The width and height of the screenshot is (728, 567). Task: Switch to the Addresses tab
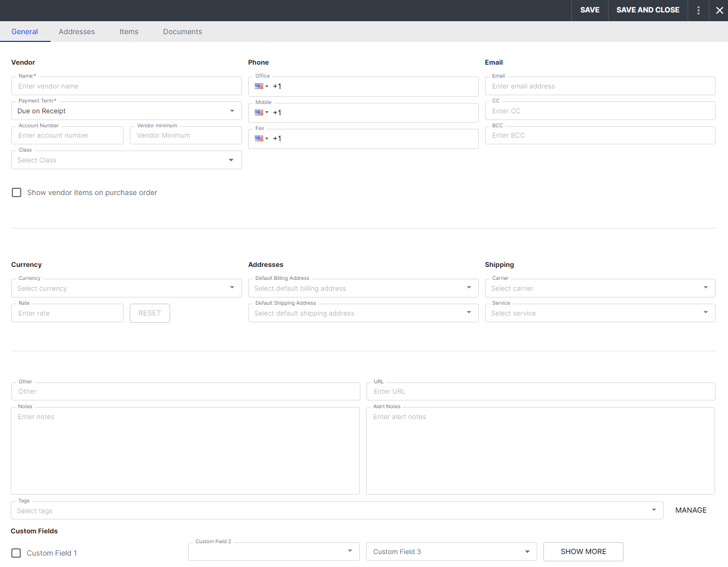tap(77, 32)
